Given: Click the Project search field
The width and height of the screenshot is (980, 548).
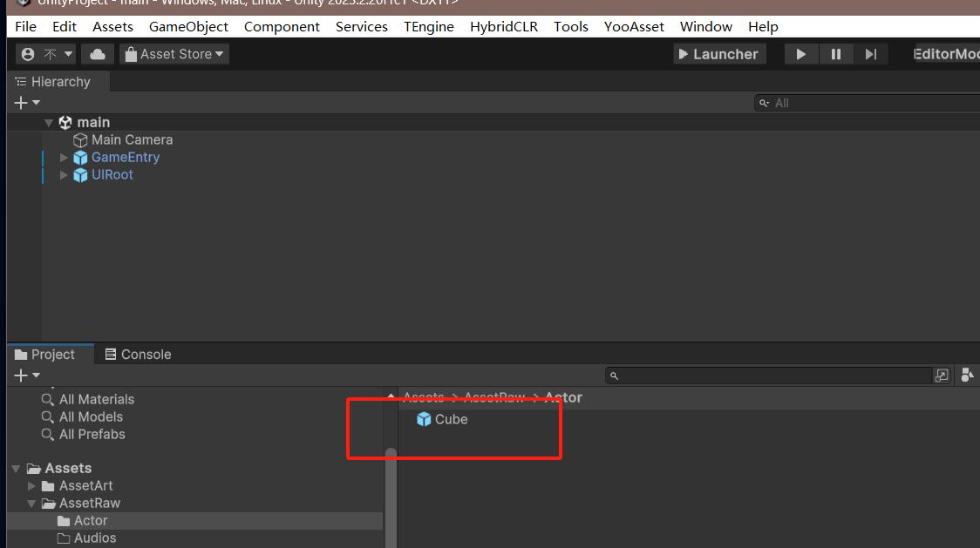Looking at the screenshot, I should (x=768, y=375).
